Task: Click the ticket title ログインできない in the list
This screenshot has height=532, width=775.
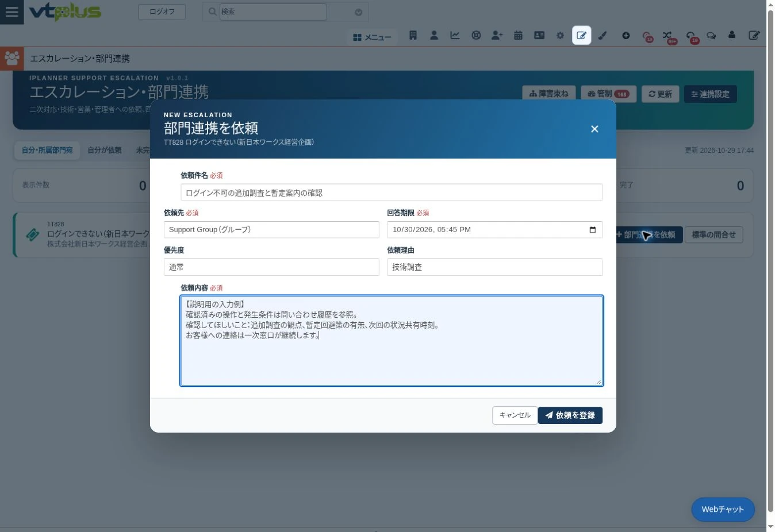Action: (x=98, y=234)
